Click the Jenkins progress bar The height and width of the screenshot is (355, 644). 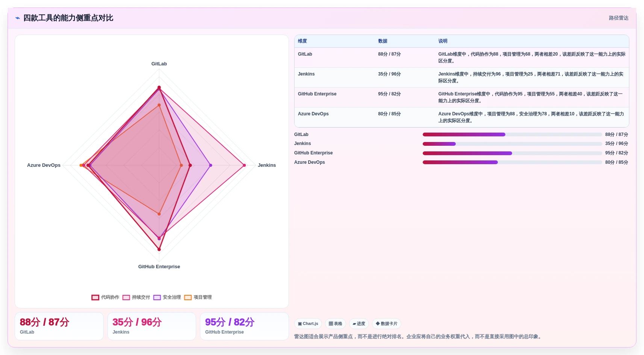[512, 144]
